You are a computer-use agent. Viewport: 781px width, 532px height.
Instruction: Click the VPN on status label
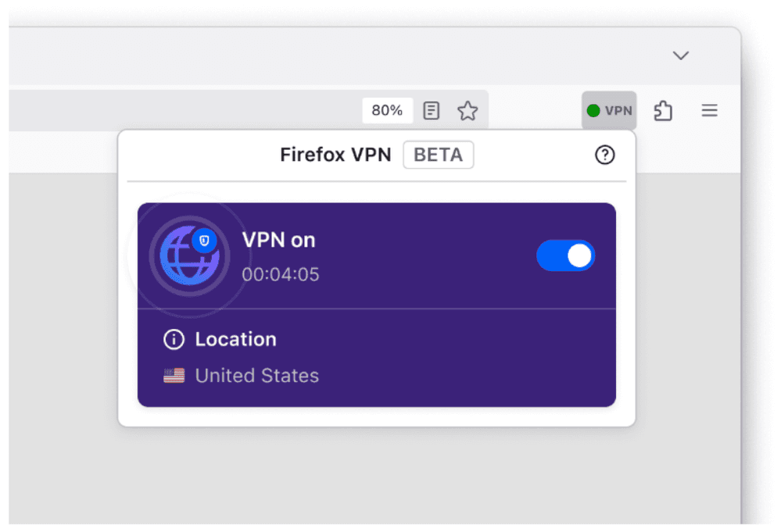(278, 240)
